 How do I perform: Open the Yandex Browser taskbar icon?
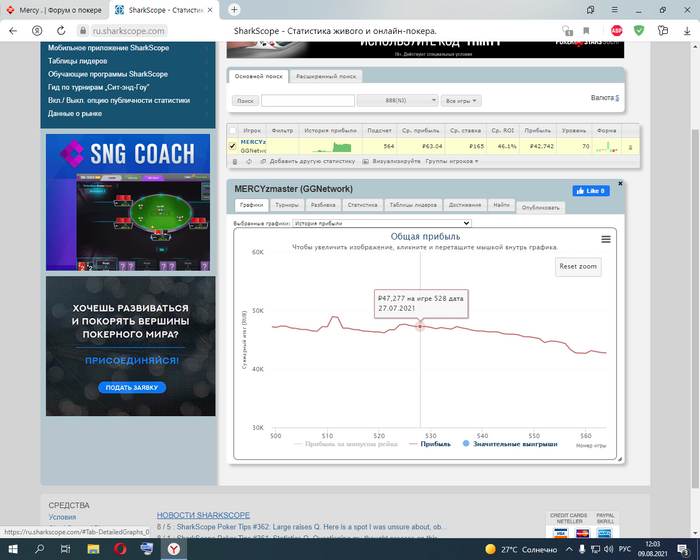174,549
